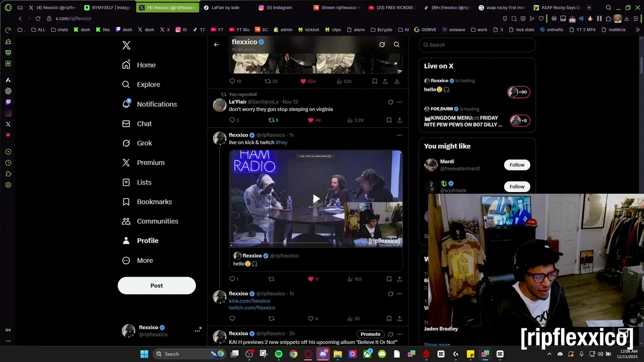
Task: Repost the live broadcast post
Action: (x=271, y=279)
